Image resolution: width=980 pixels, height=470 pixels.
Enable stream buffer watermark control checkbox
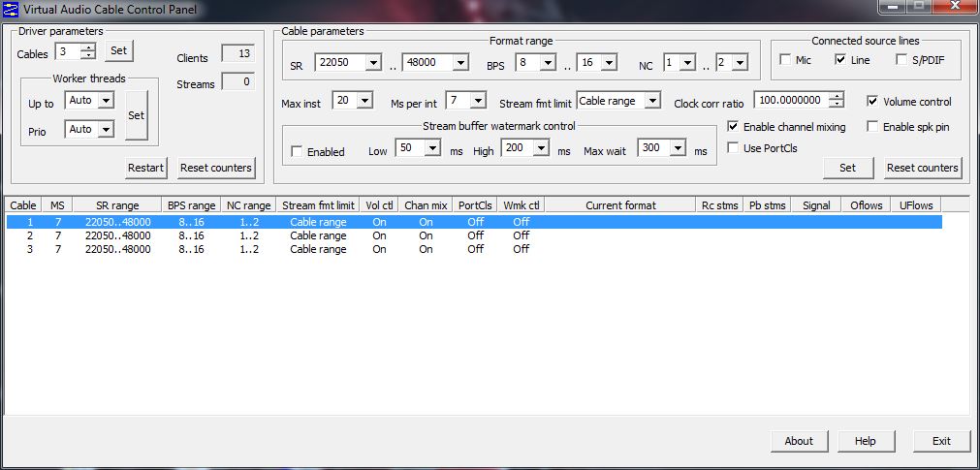297,151
